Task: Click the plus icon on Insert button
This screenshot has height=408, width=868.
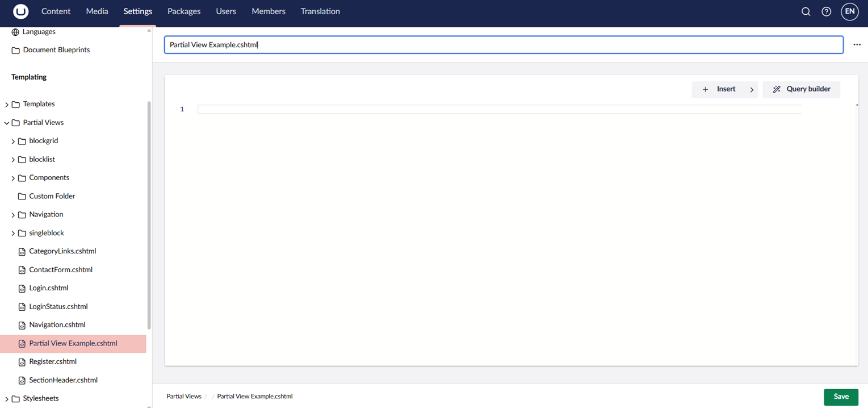Action: pos(705,89)
